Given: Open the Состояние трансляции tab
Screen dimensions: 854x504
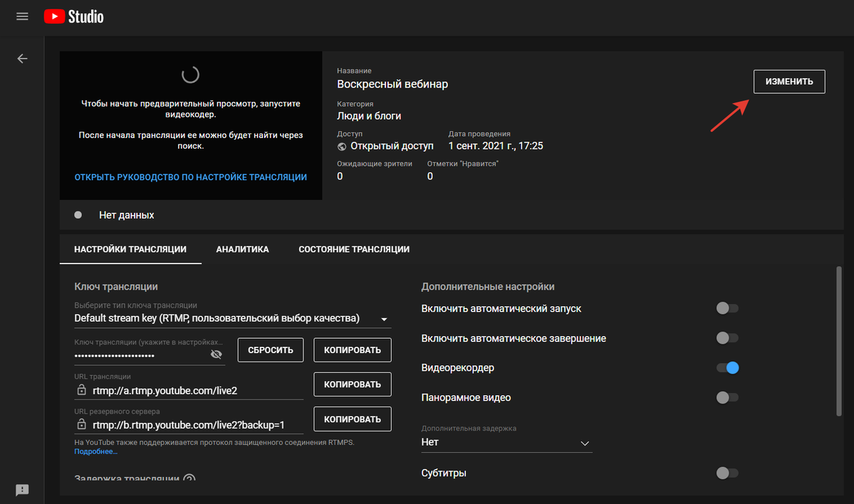Looking at the screenshot, I should click(x=354, y=249).
